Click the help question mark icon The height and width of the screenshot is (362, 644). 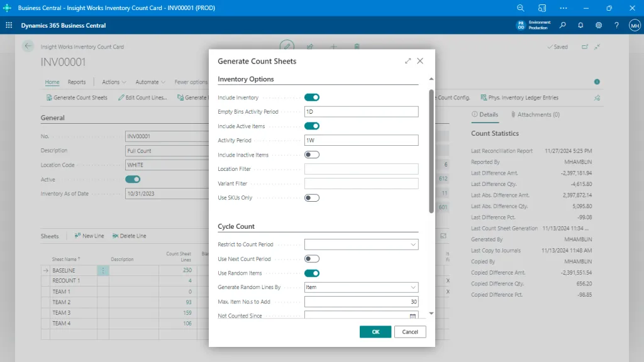pos(616,25)
